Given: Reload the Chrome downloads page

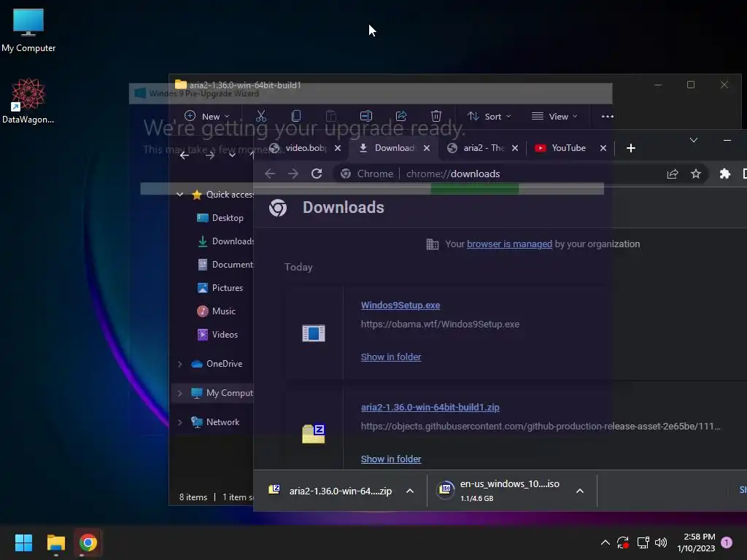Looking at the screenshot, I should coord(317,174).
